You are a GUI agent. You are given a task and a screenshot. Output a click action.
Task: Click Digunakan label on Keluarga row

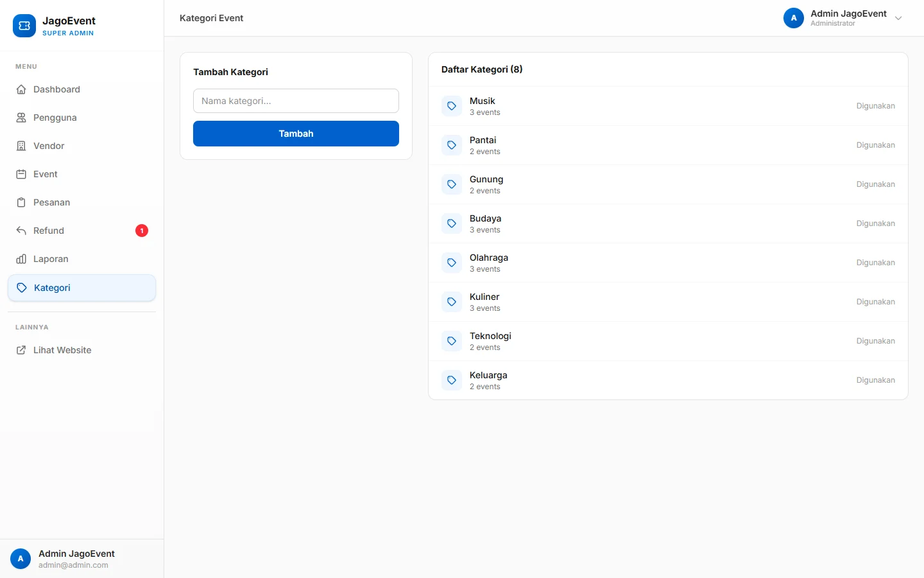[875, 380]
